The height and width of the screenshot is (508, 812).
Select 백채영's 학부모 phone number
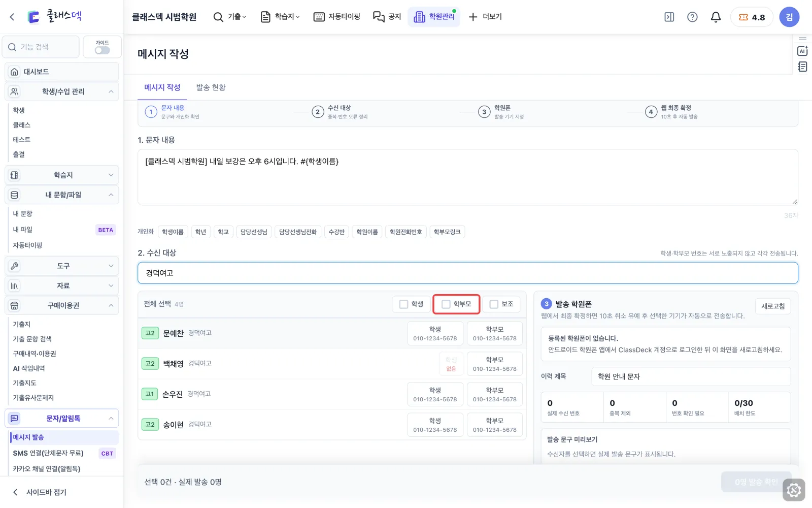[495, 364]
